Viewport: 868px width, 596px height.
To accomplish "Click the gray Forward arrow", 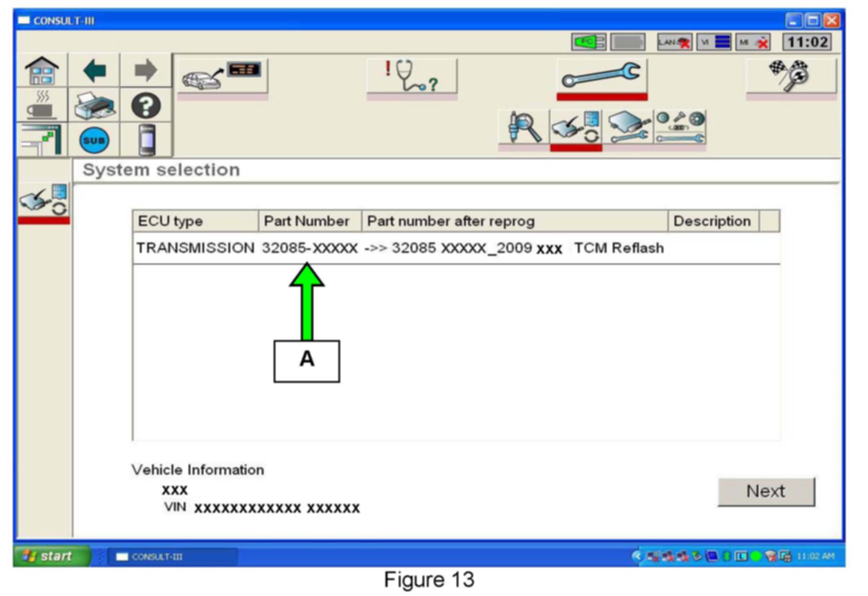I will pyautogui.click(x=145, y=70).
